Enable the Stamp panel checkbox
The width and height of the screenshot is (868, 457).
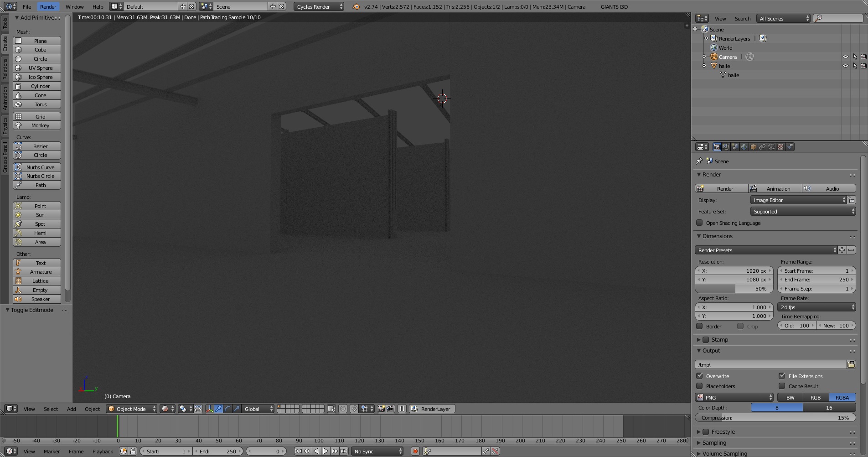pyautogui.click(x=706, y=339)
